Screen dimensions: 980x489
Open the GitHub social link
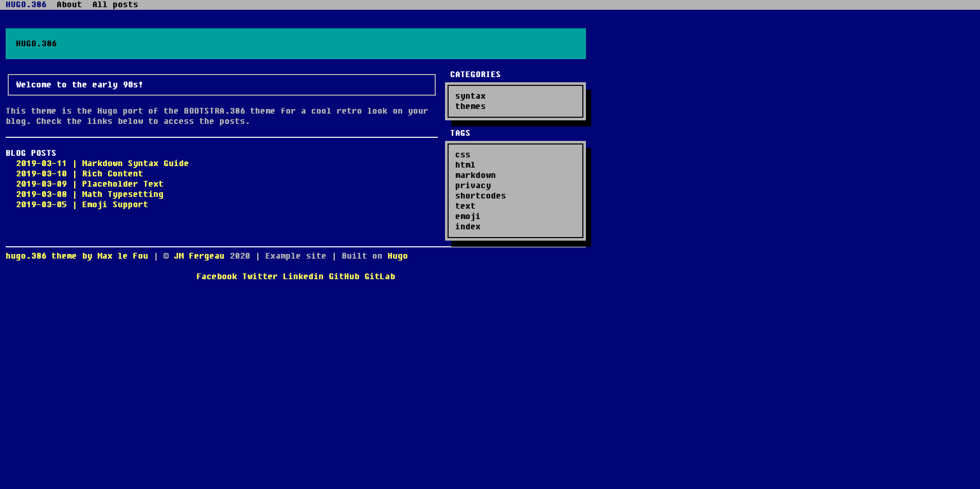click(344, 277)
